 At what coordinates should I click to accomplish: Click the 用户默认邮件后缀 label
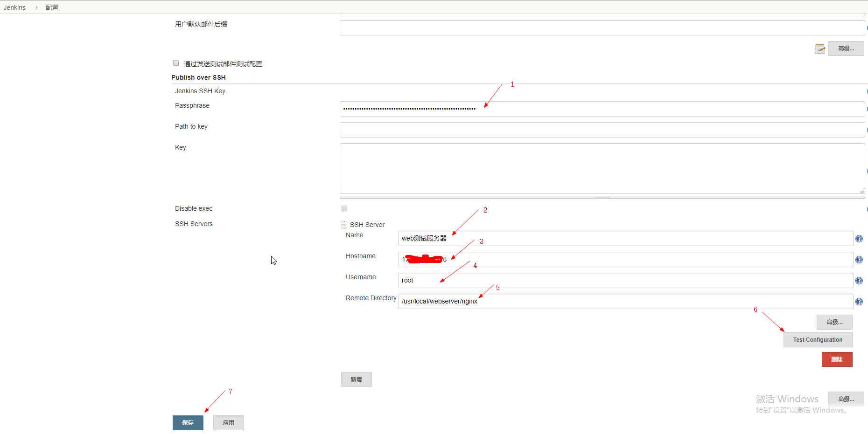(201, 24)
